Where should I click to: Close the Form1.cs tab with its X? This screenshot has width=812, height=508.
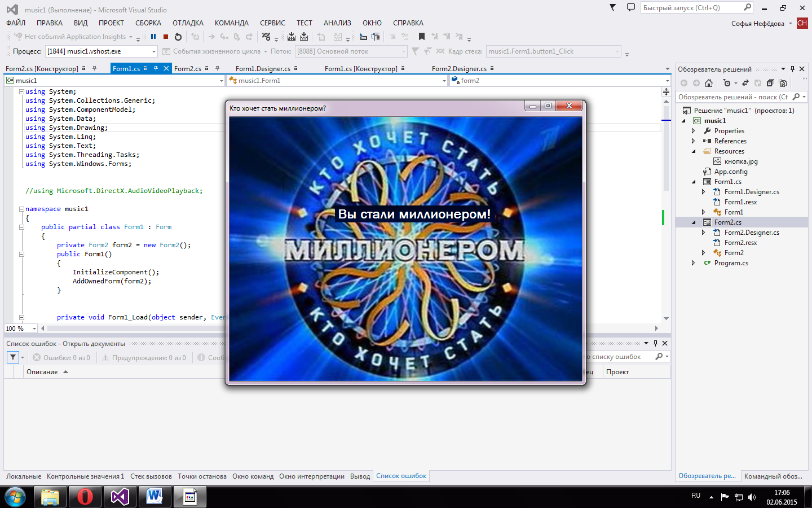click(x=166, y=68)
